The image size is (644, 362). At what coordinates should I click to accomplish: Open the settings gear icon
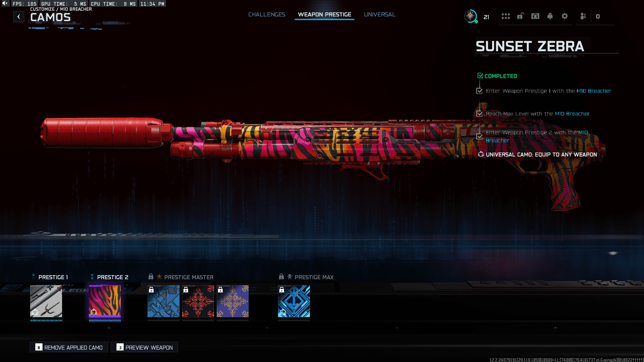tap(565, 16)
